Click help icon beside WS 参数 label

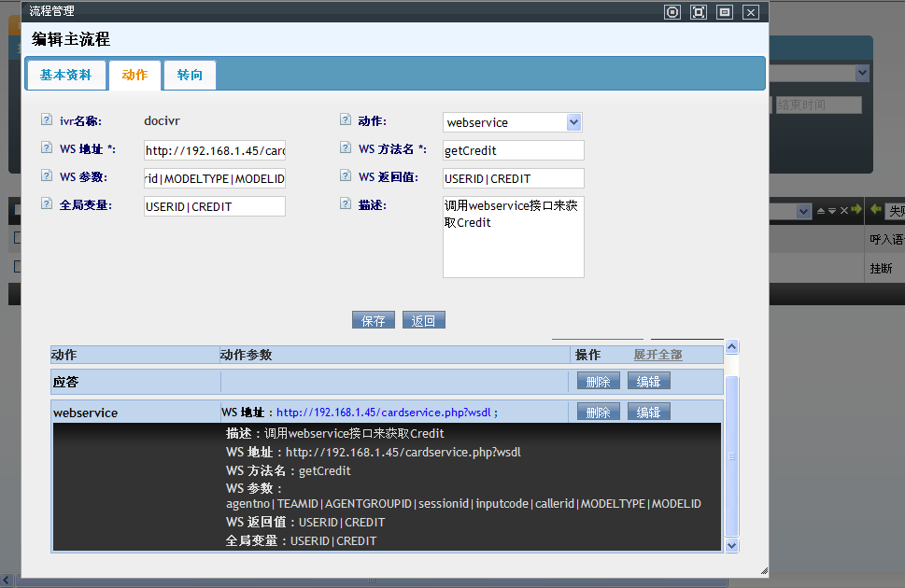coord(47,176)
